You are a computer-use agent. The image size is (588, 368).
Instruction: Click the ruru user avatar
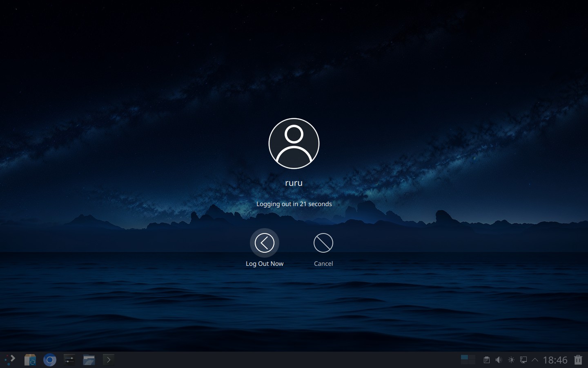pos(294,144)
